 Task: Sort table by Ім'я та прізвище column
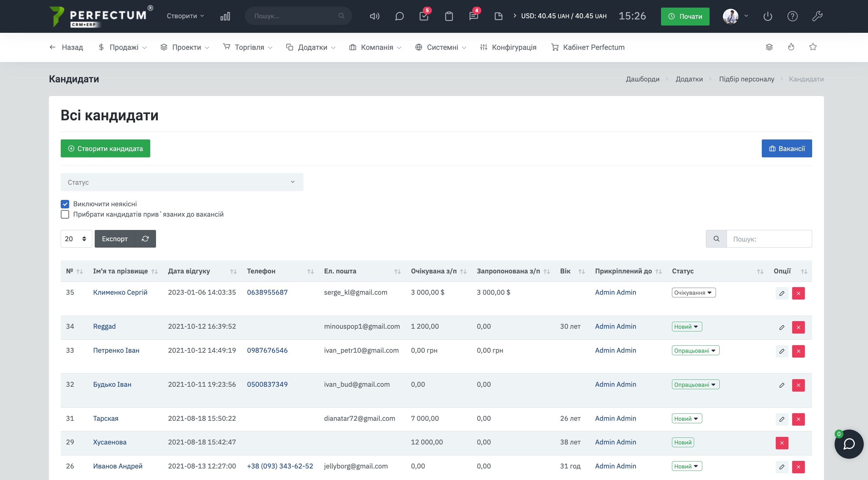125,271
